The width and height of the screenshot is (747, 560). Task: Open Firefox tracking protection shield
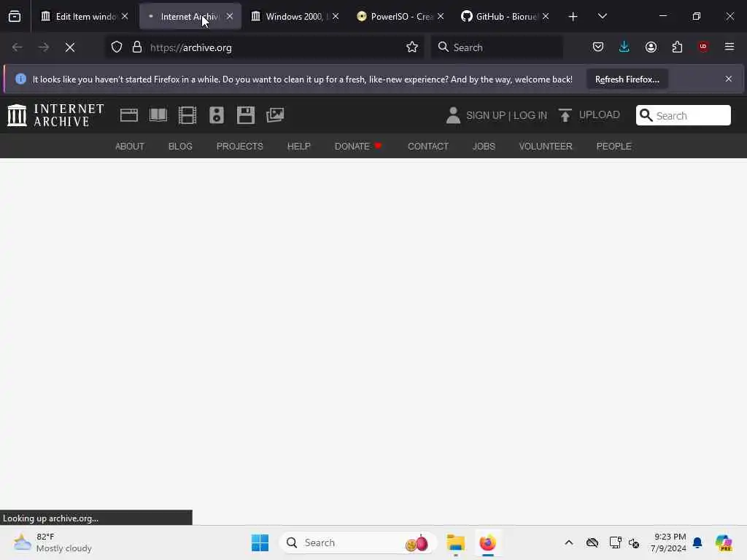point(117,47)
